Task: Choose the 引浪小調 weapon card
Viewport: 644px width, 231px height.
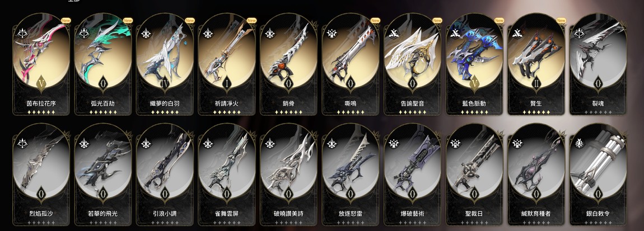Action: 165,175
